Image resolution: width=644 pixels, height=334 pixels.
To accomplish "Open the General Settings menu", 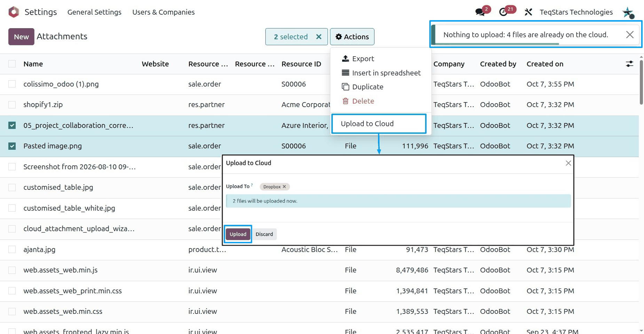I will [94, 12].
